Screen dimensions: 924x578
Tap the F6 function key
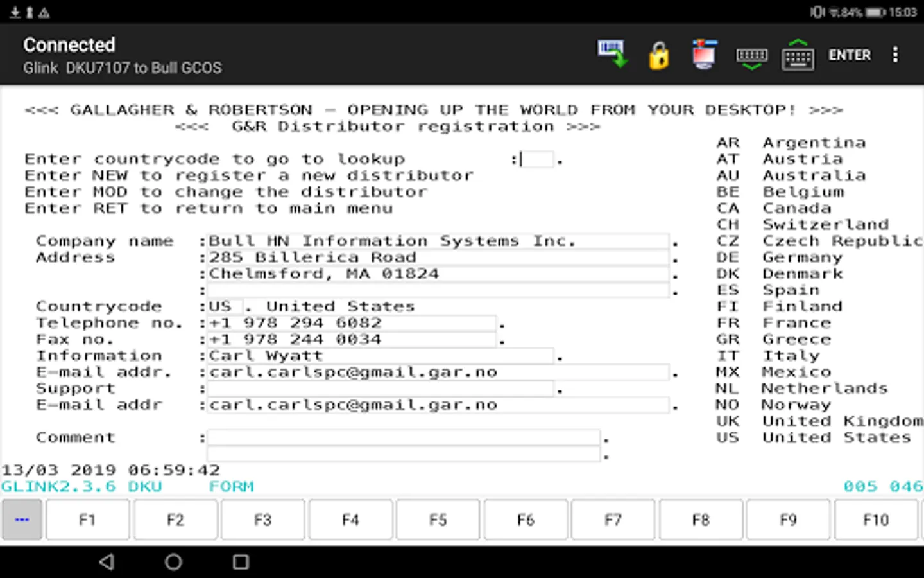pos(526,520)
